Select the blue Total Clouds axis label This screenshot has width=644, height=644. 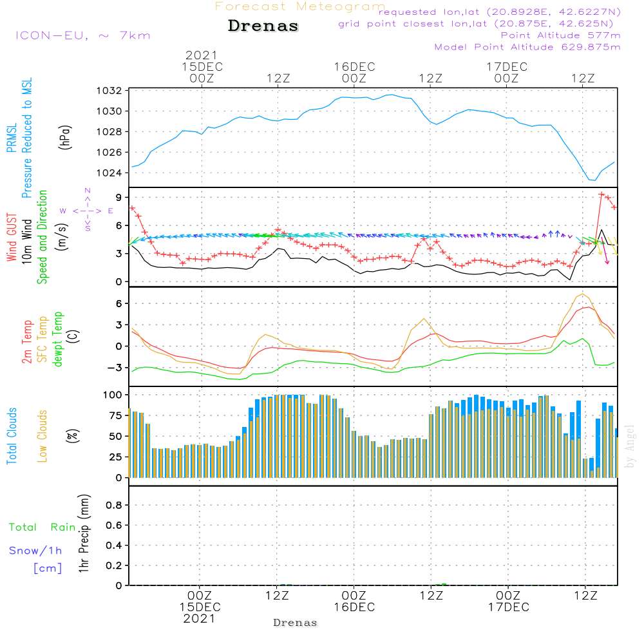coord(12,435)
